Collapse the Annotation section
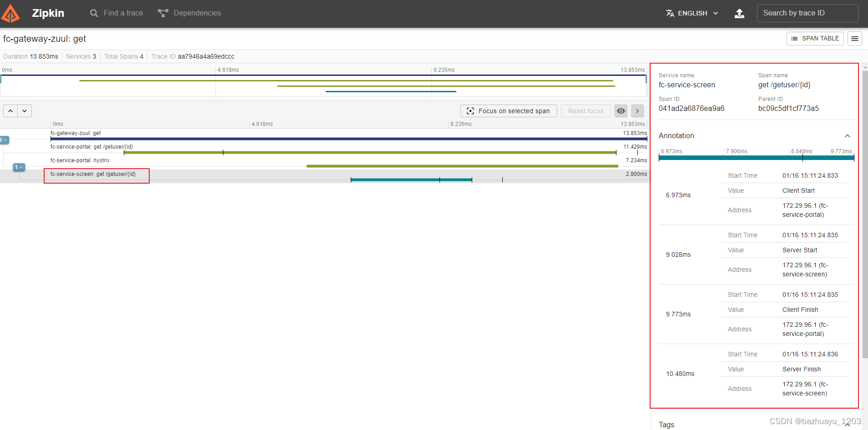 (x=847, y=136)
